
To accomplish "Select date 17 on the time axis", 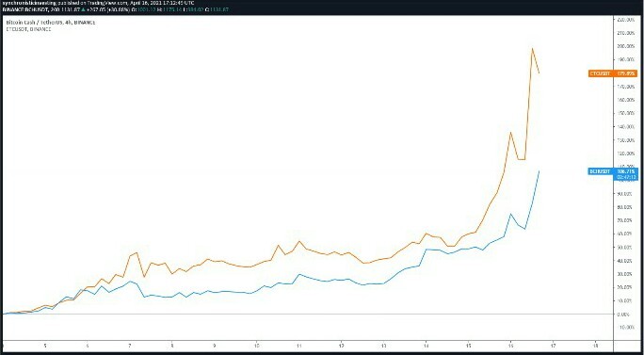I will [x=553, y=346].
